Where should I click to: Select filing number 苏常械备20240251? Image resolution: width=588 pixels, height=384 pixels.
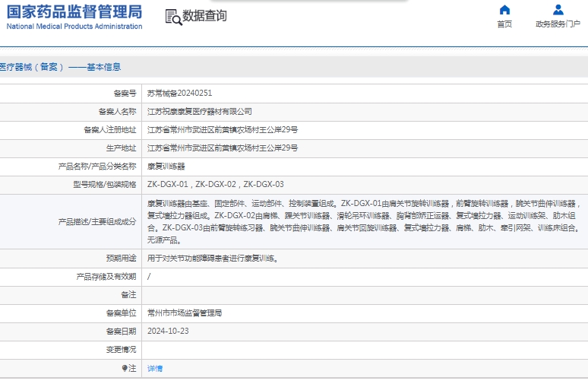pos(179,93)
